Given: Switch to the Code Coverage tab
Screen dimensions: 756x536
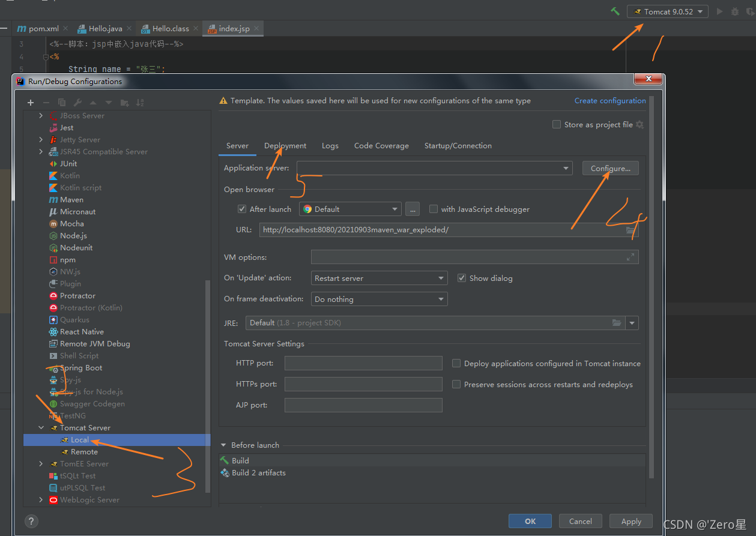Looking at the screenshot, I should tap(381, 146).
